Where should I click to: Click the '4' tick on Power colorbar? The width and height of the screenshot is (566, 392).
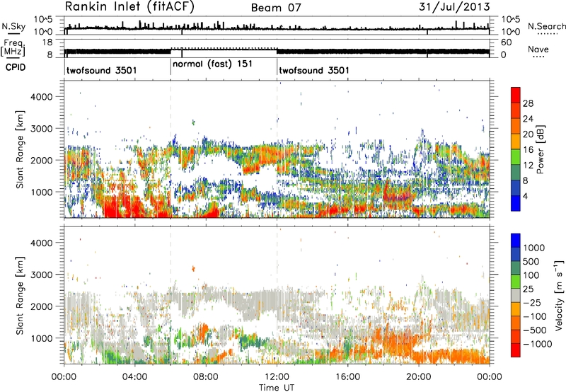coord(525,196)
